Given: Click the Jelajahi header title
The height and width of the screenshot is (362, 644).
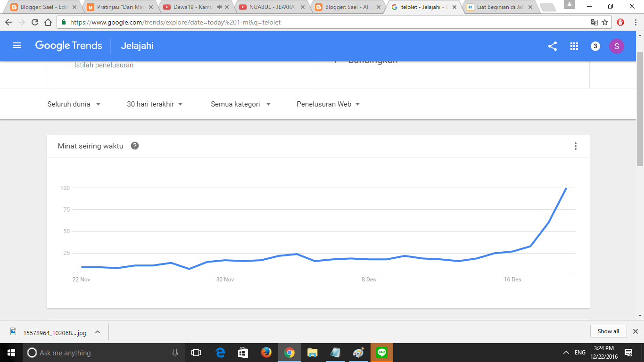Looking at the screenshot, I should coord(137,46).
